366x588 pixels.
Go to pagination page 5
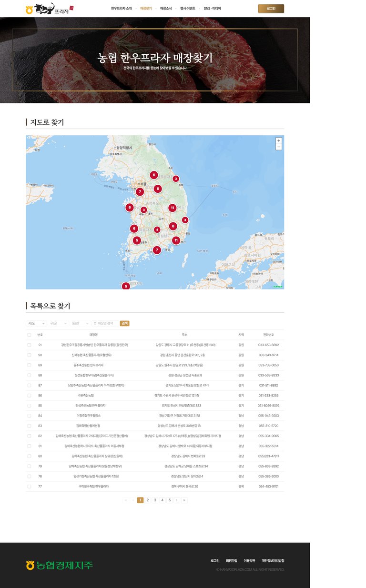point(170,500)
